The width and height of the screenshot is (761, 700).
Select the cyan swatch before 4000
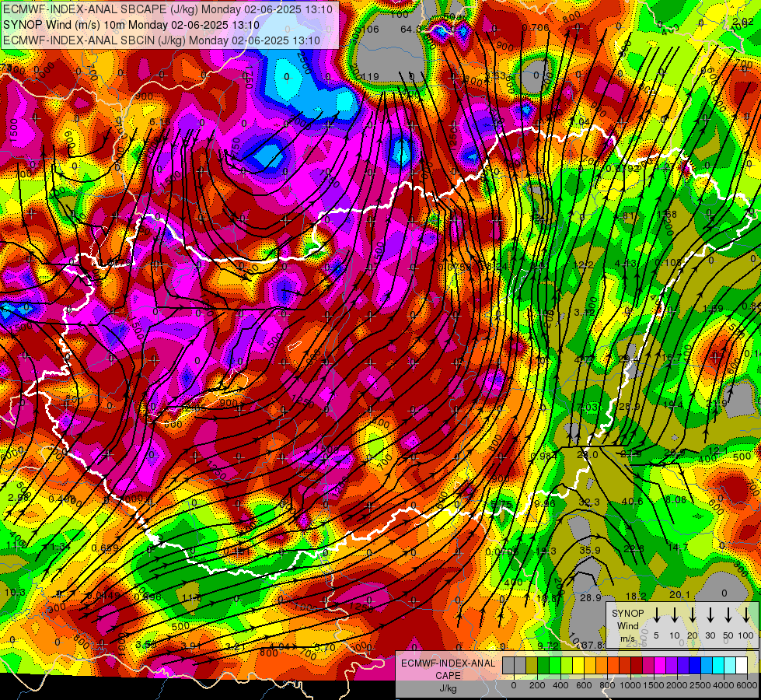point(718,666)
